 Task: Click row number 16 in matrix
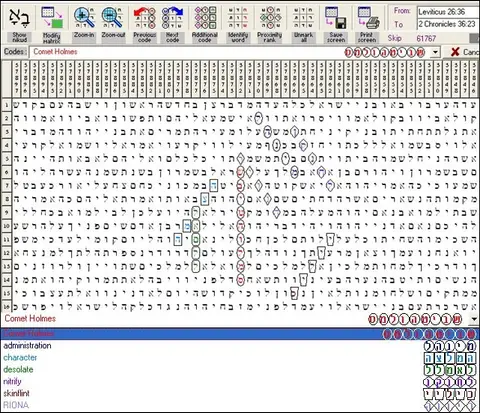coord(6,306)
